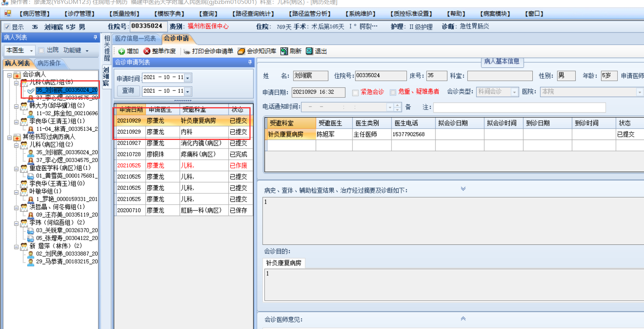
Task: Click the application icon left of 【病历管理】
Action: (8, 13)
